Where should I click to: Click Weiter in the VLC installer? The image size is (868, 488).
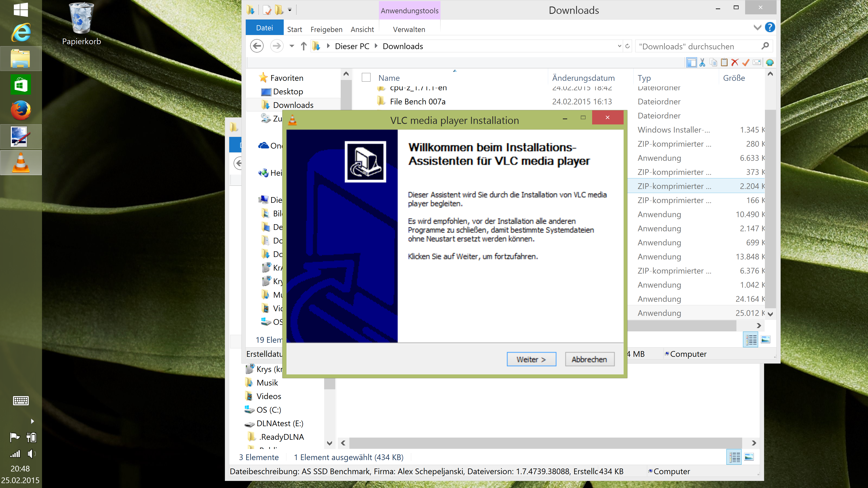coord(531,359)
